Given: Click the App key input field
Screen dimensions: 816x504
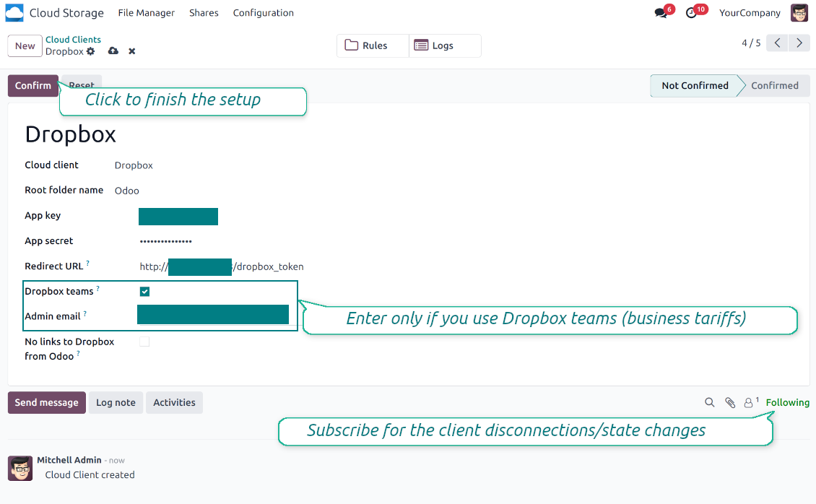Looking at the screenshot, I should pos(178,217).
